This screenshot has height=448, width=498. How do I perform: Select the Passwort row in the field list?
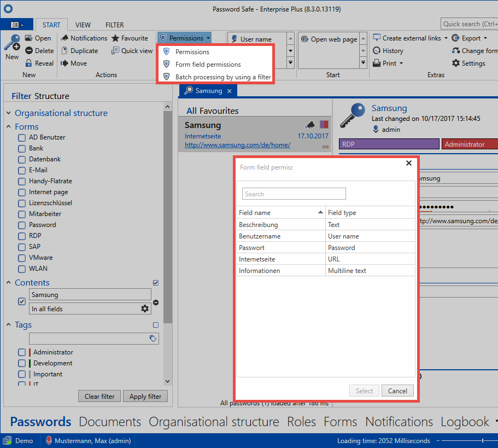pyautogui.click(x=326, y=247)
